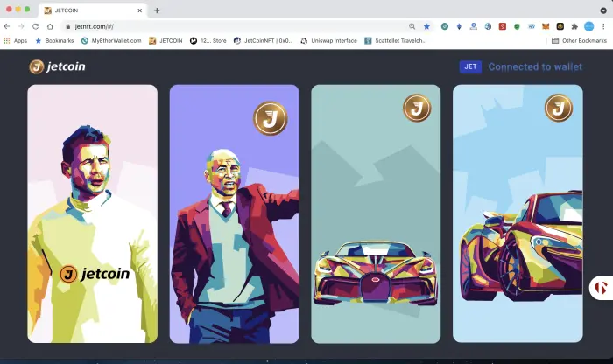Open the Ethereum diamond extension
This screenshot has height=364, width=613.
click(459, 26)
